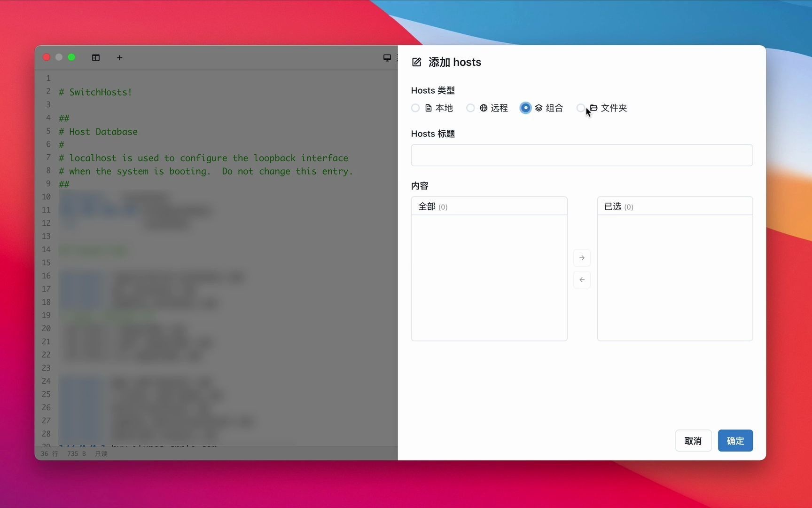Select the 组合 hosts type radio
This screenshot has width=812, height=508.
coord(526,108)
